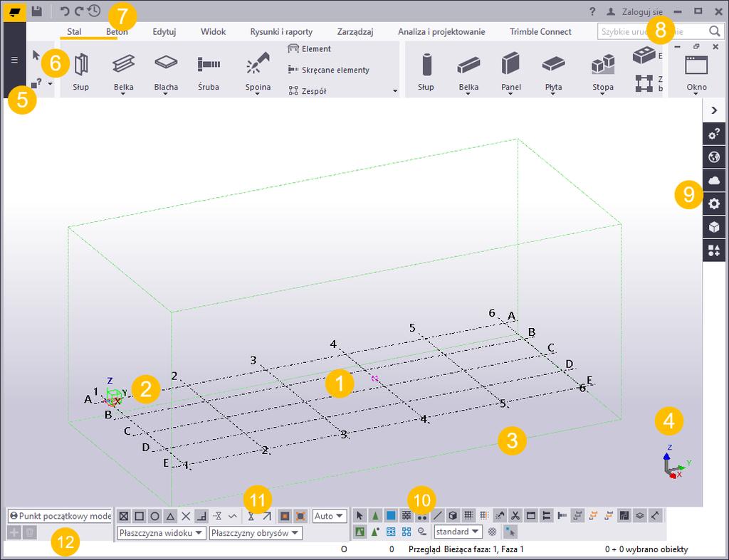Viewport: 729px width, 560px height.
Task: Open the yellow Tekla file menu icon
Action: [14, 11]
